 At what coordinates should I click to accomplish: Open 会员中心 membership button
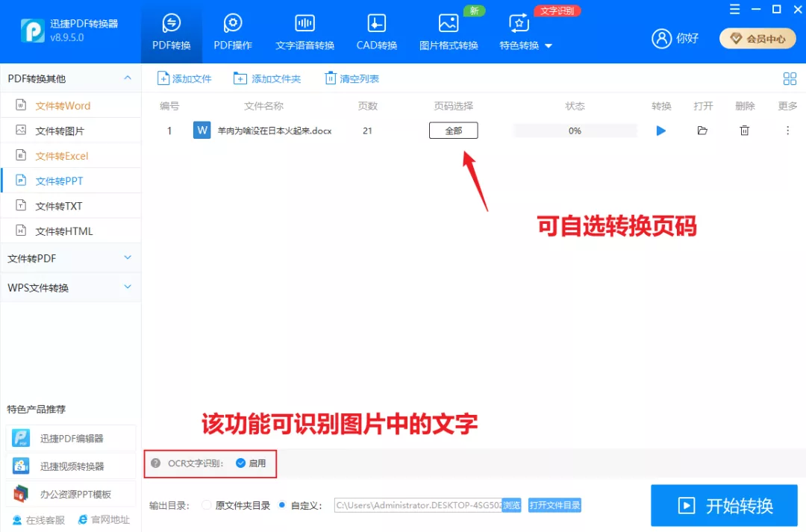[x=757, y=39]
